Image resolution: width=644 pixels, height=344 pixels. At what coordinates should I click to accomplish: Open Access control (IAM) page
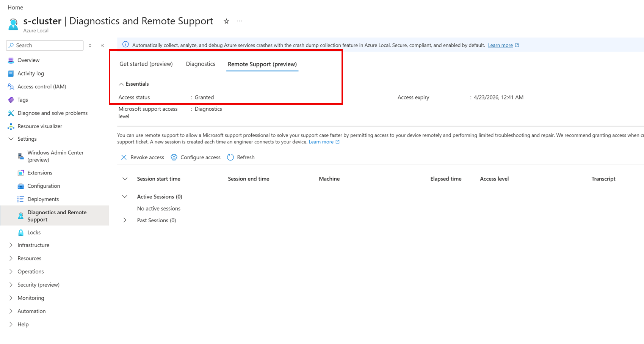coord(42,87)
